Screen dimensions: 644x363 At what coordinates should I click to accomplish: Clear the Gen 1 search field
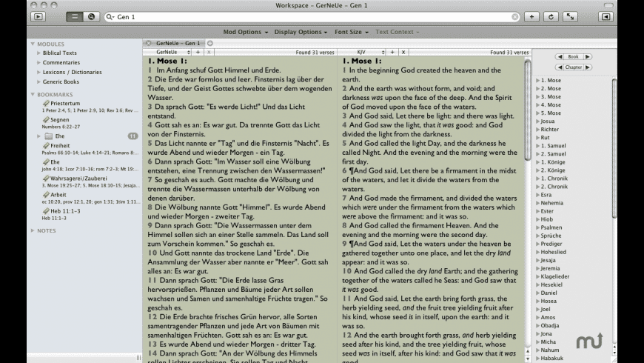pyautogui.click(x=515, y=17)
